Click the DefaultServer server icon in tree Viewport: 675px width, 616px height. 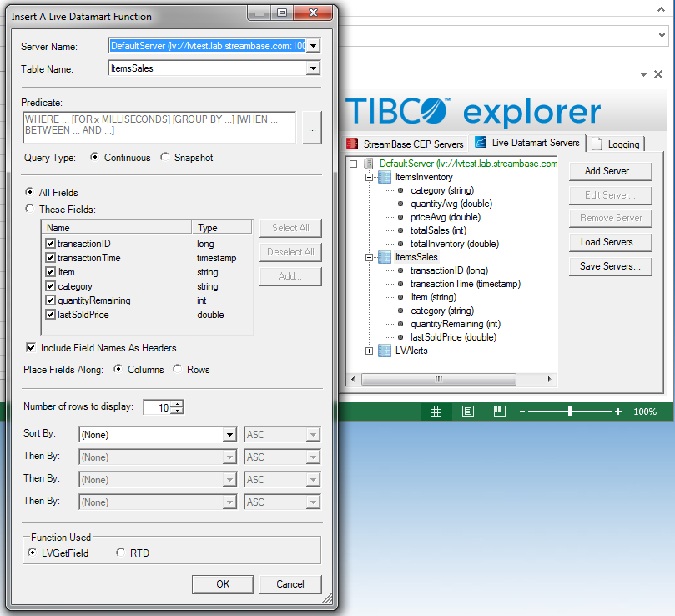tap(370, 164)
